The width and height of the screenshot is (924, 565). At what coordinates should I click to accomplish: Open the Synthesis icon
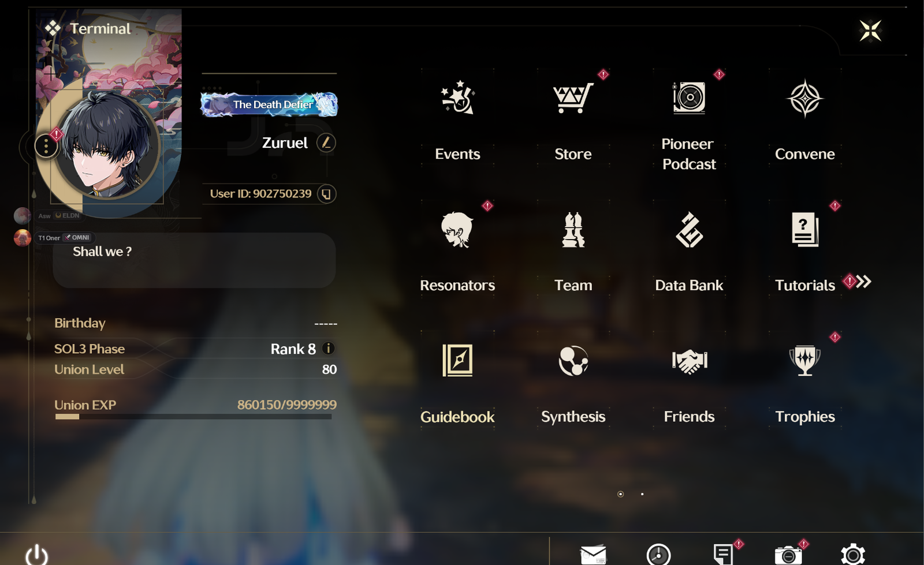pos(573,361)
